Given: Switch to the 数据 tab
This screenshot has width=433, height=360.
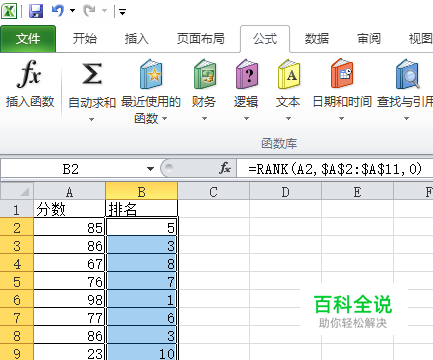Looking at the screenshot, I should (317, 39).
